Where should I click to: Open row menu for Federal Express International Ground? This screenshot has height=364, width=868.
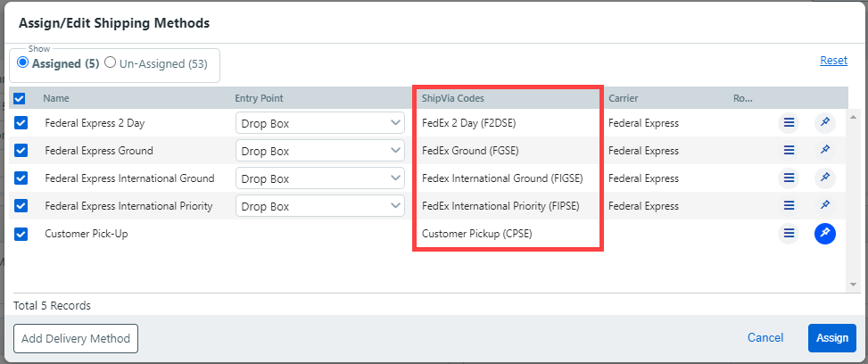789,178
